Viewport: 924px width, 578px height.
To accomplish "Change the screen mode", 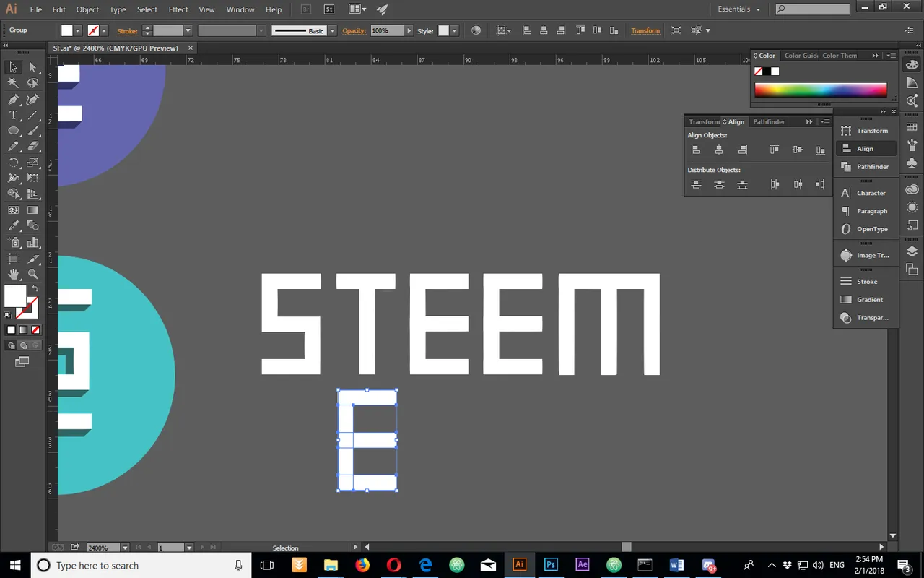I will 22,361.
